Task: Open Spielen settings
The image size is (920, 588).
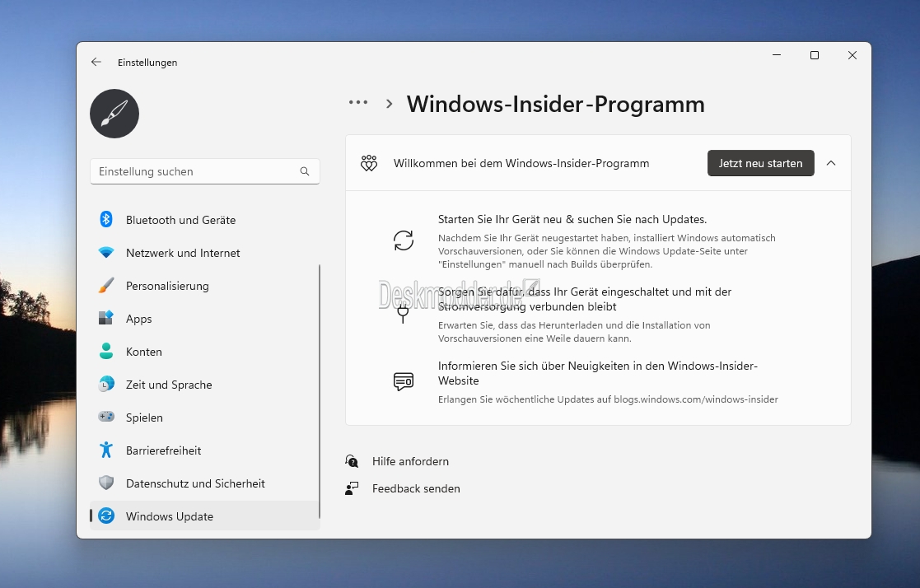Action: [x=205, y=417]
